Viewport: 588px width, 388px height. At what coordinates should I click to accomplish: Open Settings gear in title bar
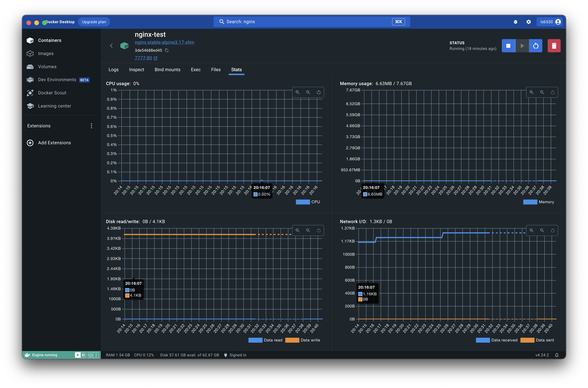click(529, 22)
